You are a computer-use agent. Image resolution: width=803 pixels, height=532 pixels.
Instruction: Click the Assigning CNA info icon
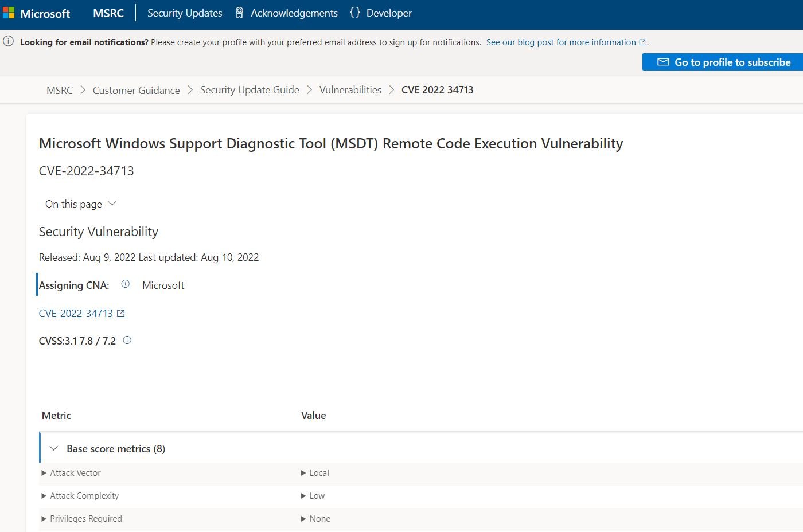(x=126, y=284)
